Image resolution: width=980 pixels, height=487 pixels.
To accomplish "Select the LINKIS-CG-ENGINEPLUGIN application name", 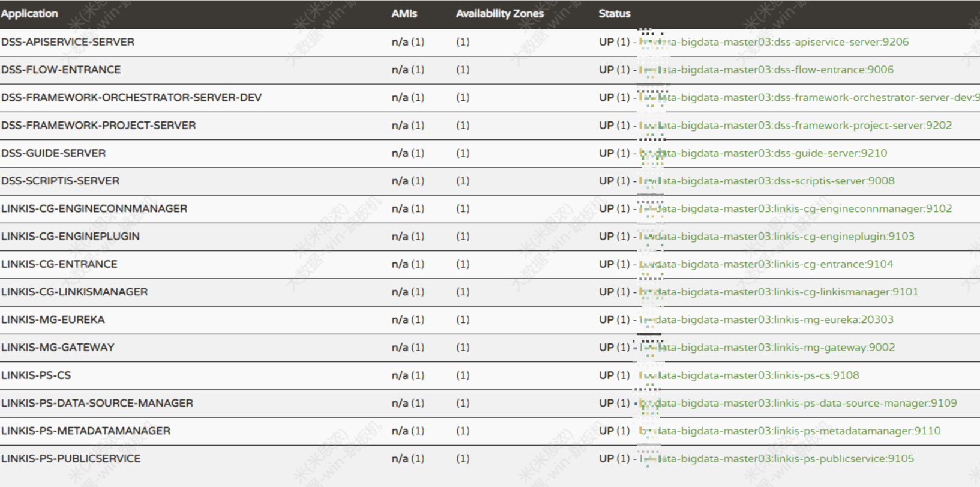I will click(x=70, y=236).
